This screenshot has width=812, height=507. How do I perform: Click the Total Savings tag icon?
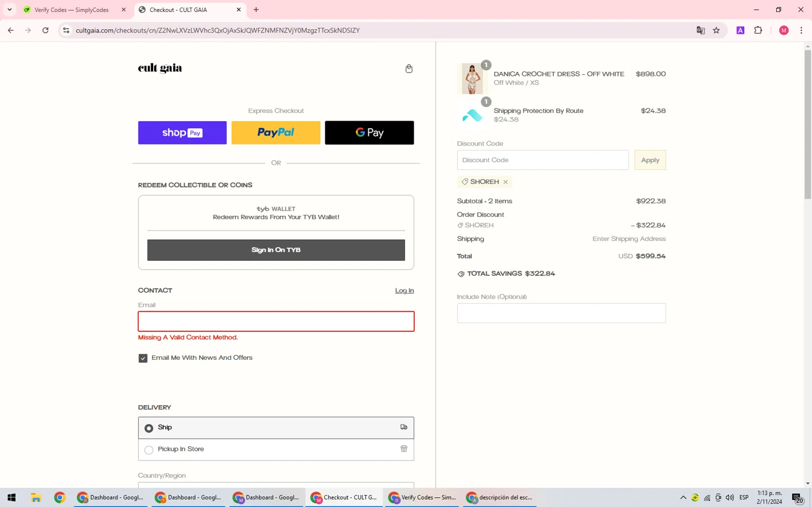[x=461, y=274]
